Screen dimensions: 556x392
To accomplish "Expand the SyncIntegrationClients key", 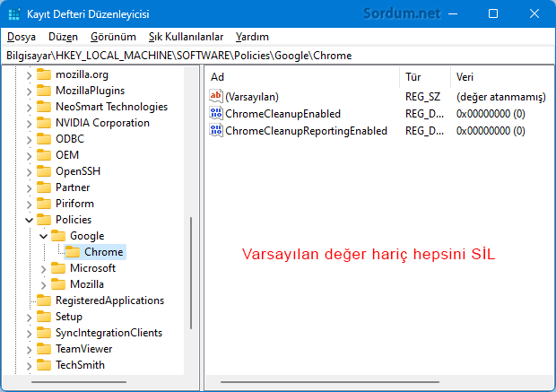I will (29, 334).
